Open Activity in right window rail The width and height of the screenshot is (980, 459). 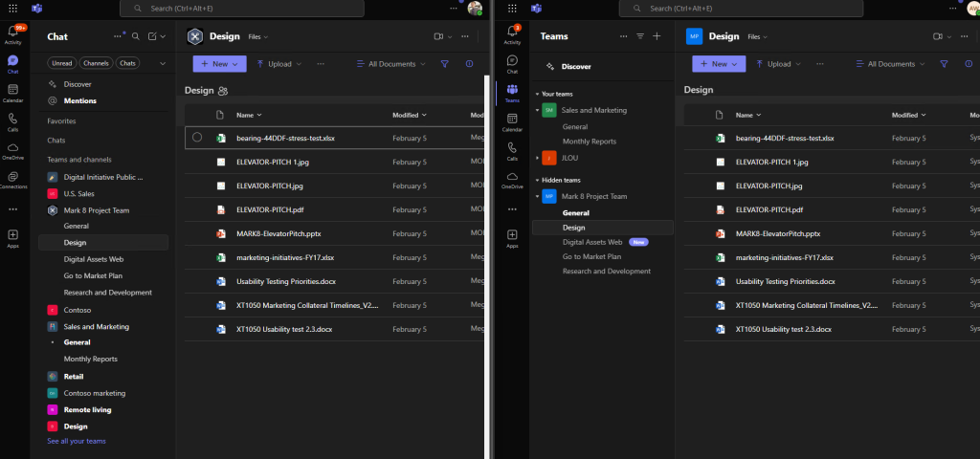pyautogui.click(x=512, y=35)
